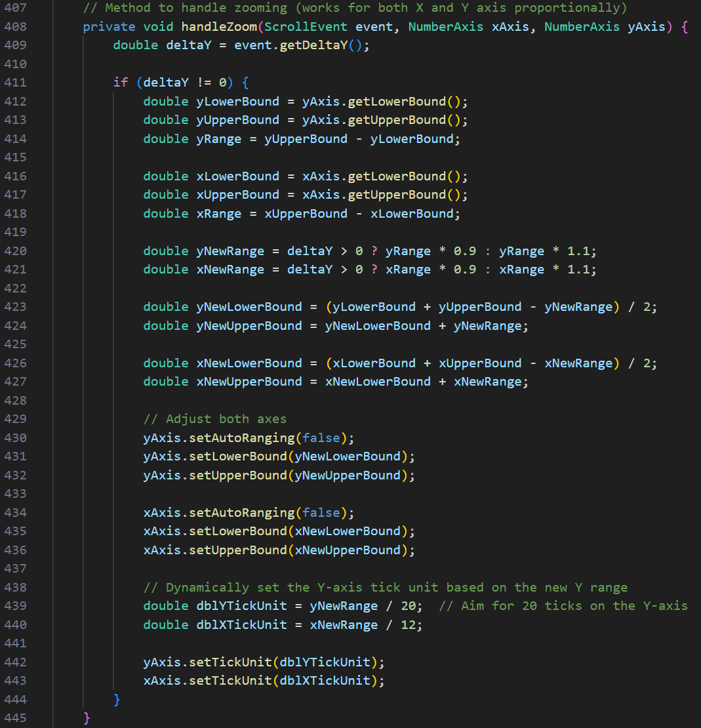Image resolution: width=701 pixels, height=728 pixels.
Task: Click the 1.1 value on the xNewRange line
Action: (578, 270)
